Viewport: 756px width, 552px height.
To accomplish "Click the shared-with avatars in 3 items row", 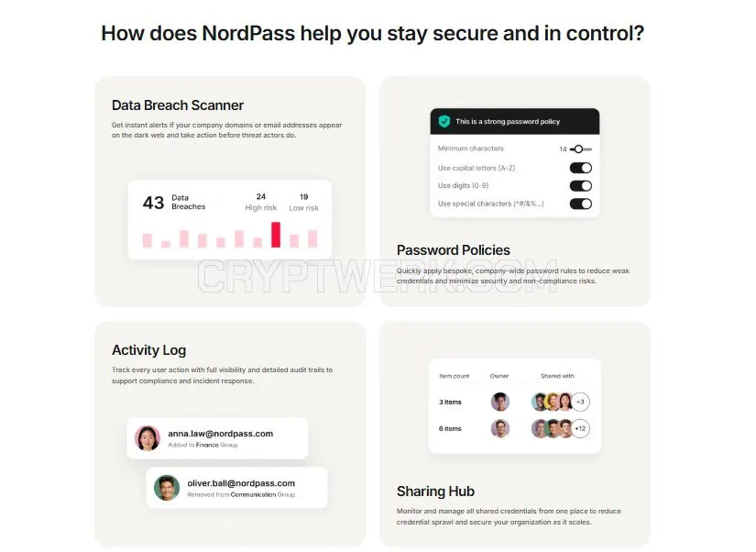I will 552,402.
